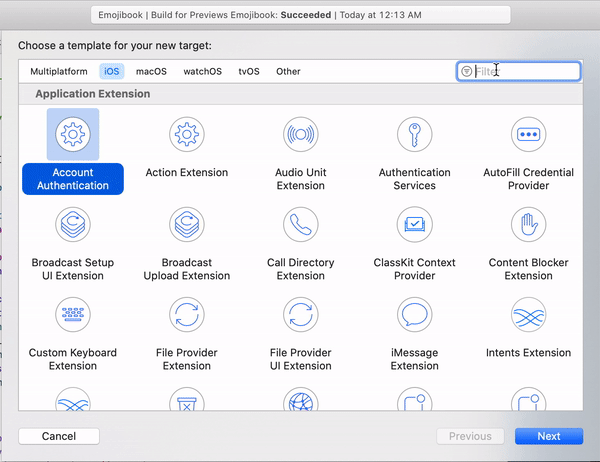Switch to the watchOS tab
Image resolution: width=600 pixels, height=462 pixels.
point(202,72)
